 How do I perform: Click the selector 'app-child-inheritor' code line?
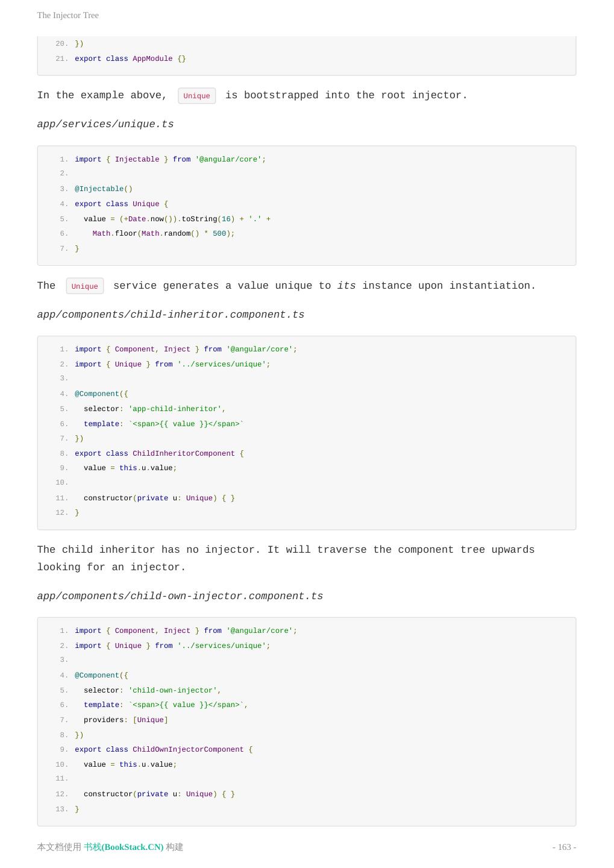pyautogui.click(x=154, y=409)
